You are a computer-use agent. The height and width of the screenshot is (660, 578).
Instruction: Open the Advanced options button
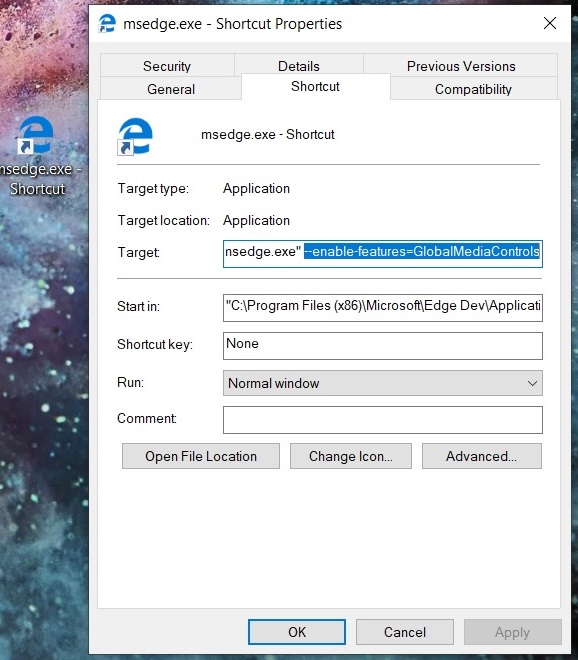(482, 456)
